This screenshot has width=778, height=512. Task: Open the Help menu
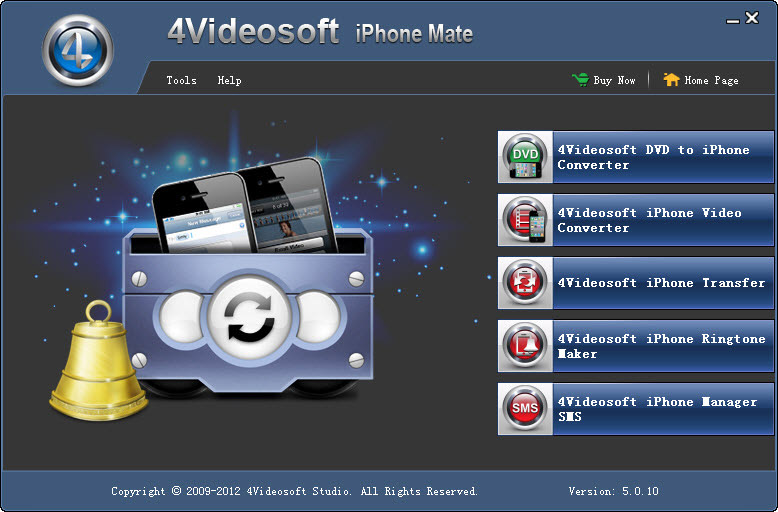tap(229, 80)
